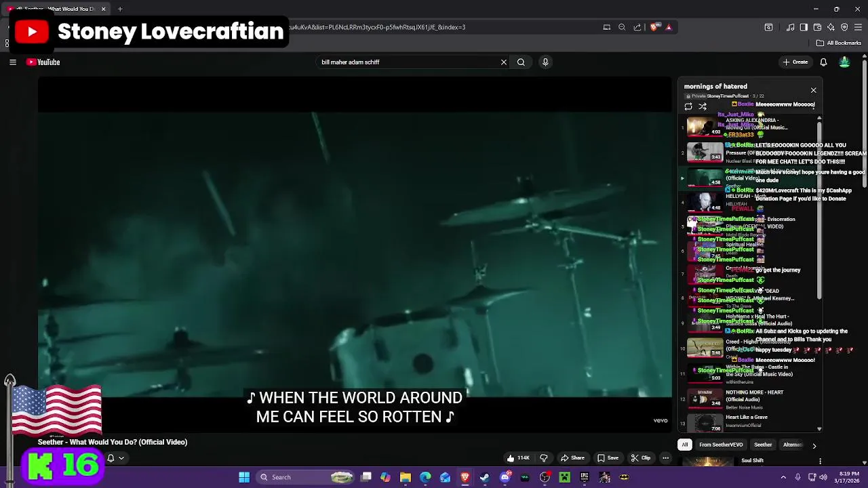
Task: Share this page from the address bar
Action: pos(637,27)
